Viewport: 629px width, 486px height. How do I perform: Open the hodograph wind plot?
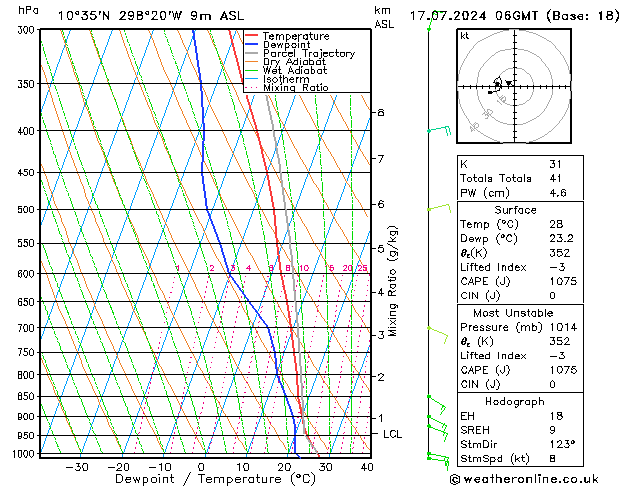[x=514, y=86]
